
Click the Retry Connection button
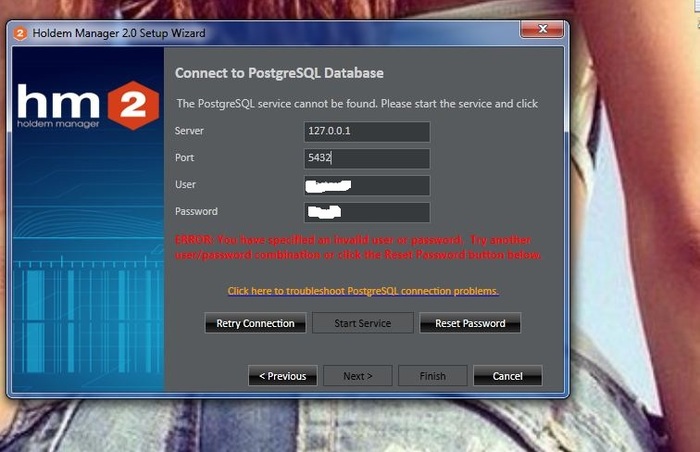(x=255, y=323)
